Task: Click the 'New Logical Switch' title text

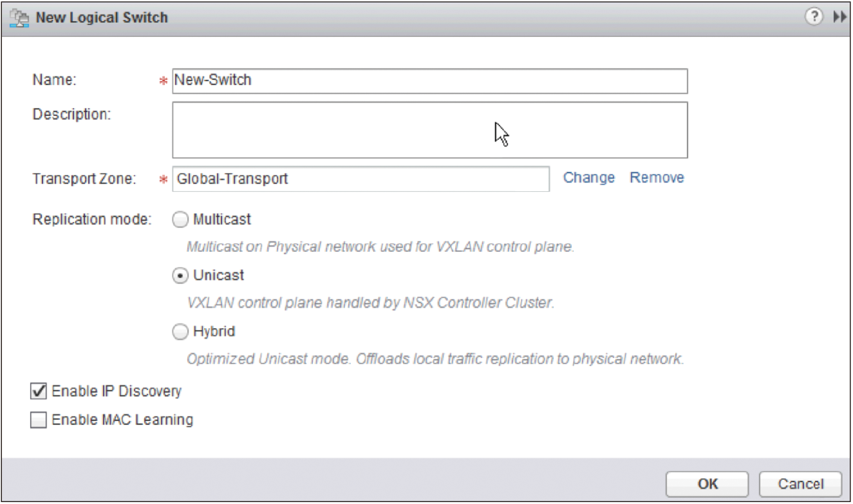Action: (102, 17)
